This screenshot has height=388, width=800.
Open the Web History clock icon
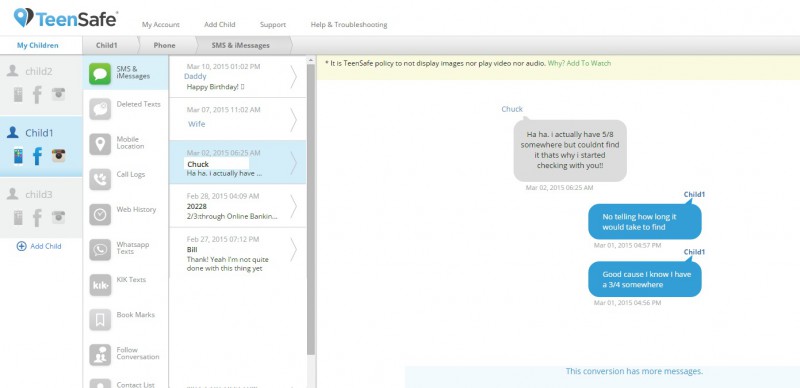tap(100, 214)
